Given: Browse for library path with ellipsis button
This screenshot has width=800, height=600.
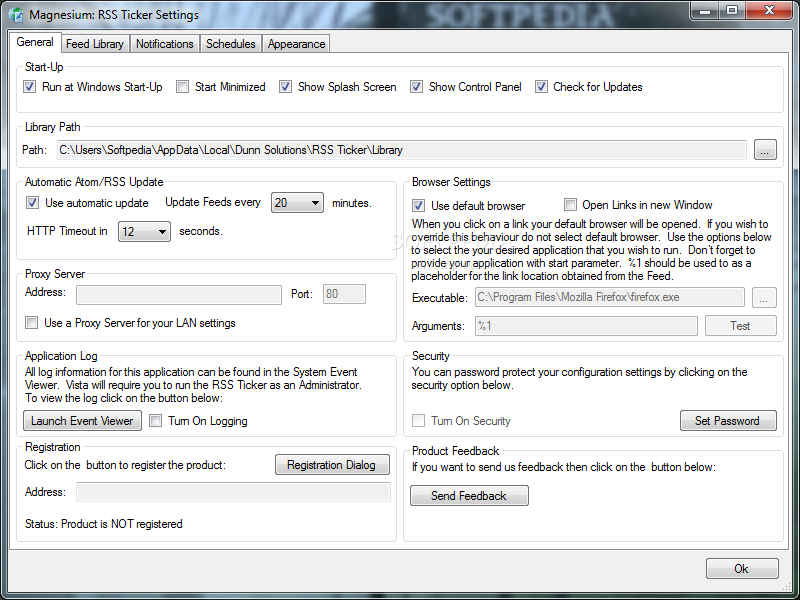Looking at the screenshot, I should [765, 150].
